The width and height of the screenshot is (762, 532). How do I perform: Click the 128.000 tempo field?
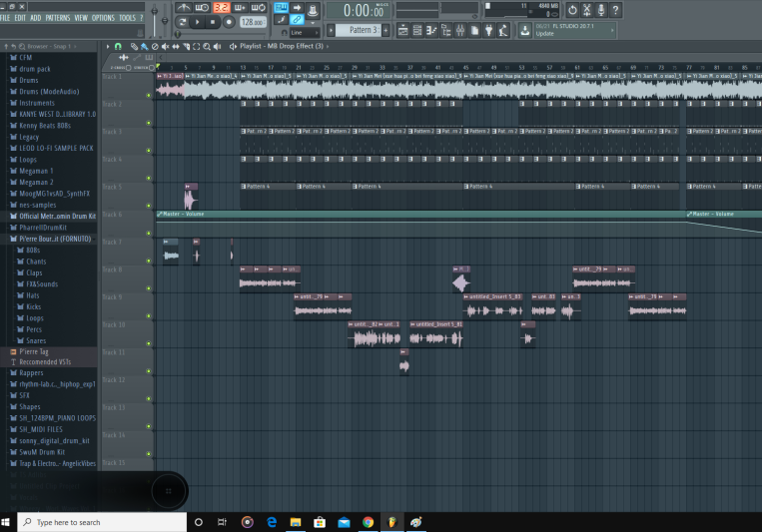coord(253,22)
